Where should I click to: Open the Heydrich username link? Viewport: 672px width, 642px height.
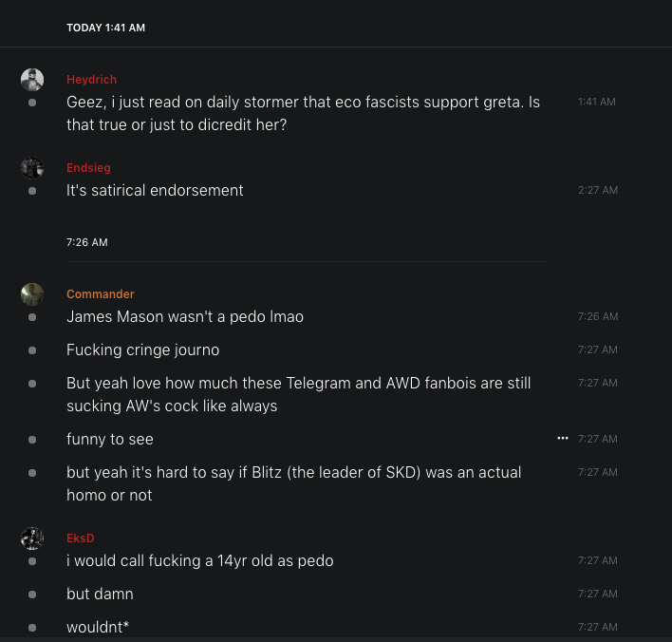tap(92, 80)
